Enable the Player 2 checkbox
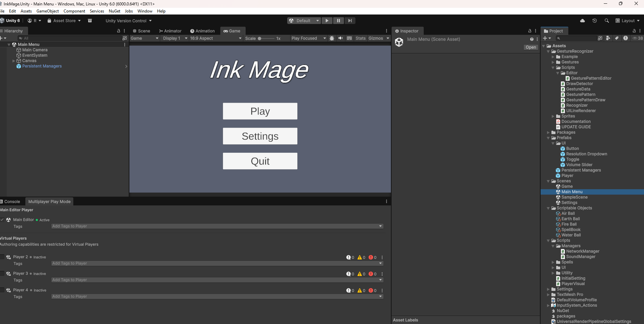Image resolution: width=644 pixels, height=324 pixels. click(2, 257)
